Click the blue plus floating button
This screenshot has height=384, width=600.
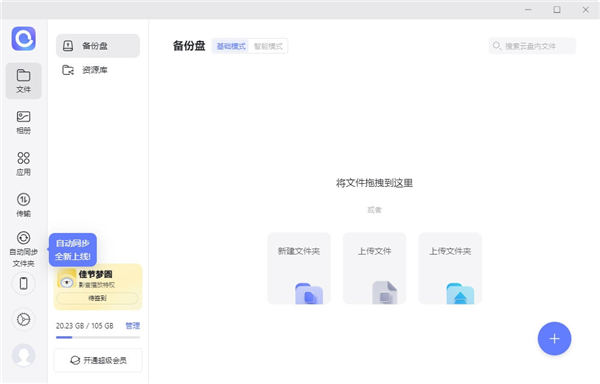point(554,338)
